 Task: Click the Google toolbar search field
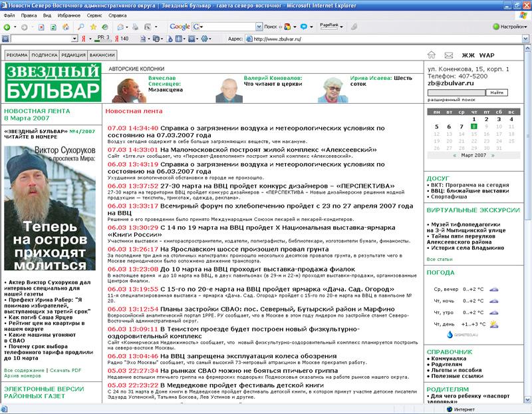point(227,27)
